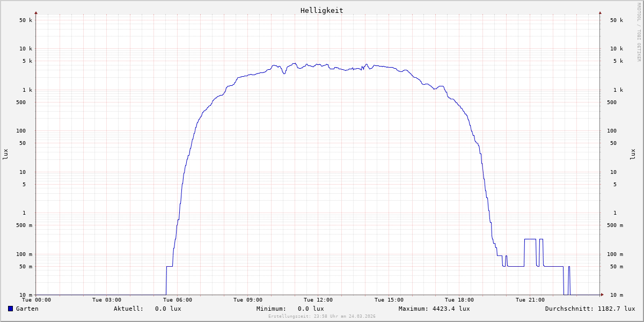Screen dimensions: 644x322
Task: Click the Tue 00:00 time axis label
Action: coord(36,300)
